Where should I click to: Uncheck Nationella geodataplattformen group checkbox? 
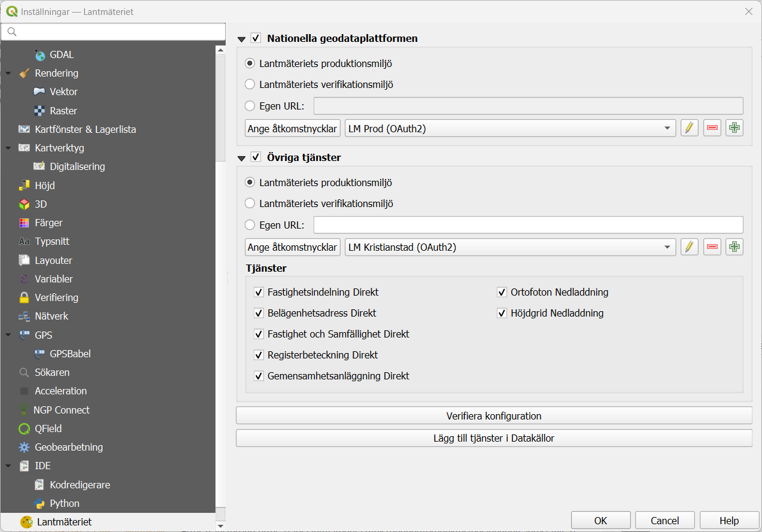click(256, 38)
